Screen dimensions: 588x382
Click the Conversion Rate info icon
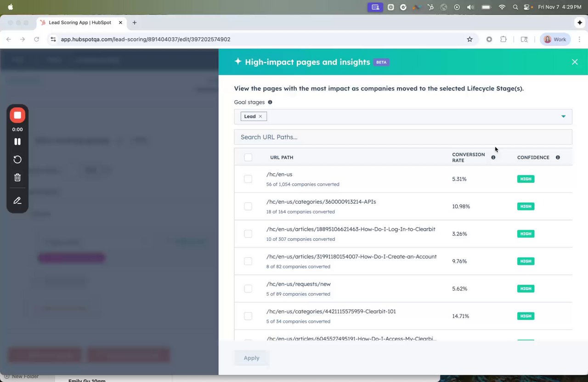tap(493, 157)
